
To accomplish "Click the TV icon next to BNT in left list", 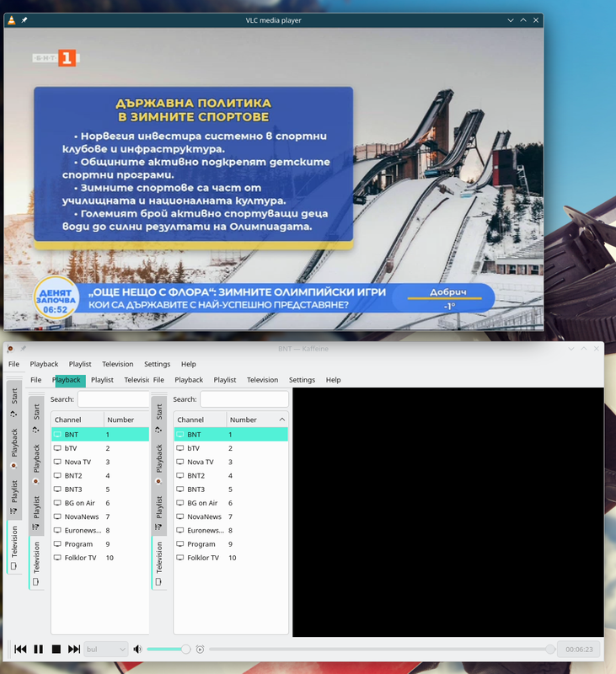I will point(57,435).
